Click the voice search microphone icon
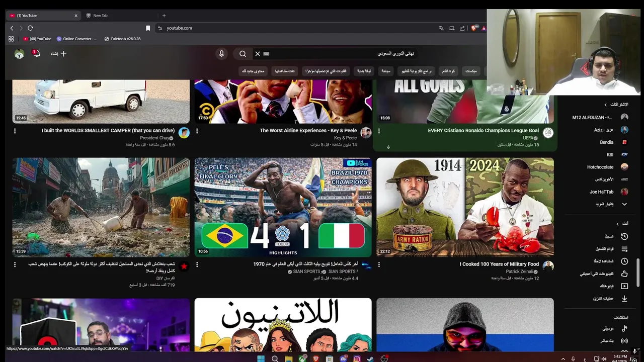644x362 pixels. tap(221, 54)
